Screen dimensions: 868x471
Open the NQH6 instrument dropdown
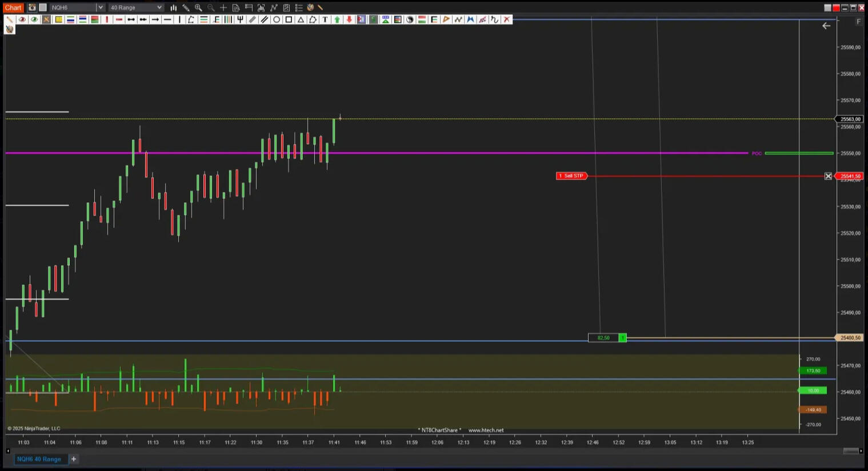pyautogui.click(x=100, y=7)
